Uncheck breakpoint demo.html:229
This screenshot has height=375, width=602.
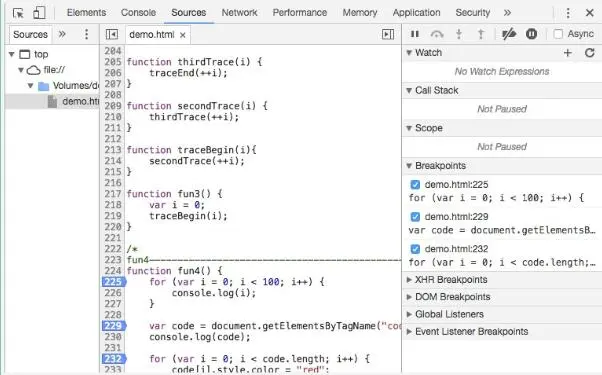[x=415, y=217]
